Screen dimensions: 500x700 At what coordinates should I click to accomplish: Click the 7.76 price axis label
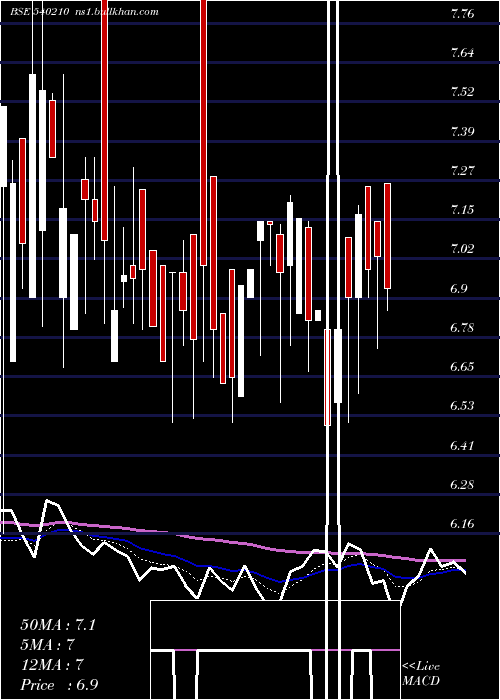point(462,14)
